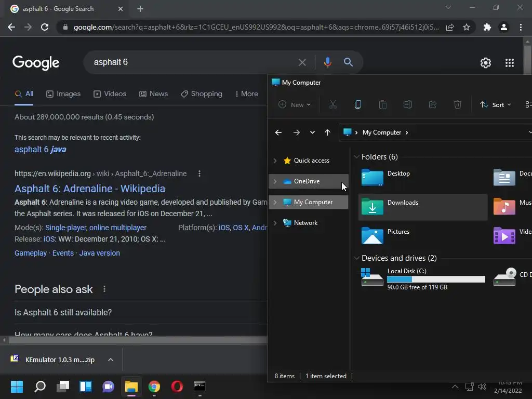The height and width of the screenshot is (399, 532).
Task: Open the Windows Start menu
Action: coord(17,387)
